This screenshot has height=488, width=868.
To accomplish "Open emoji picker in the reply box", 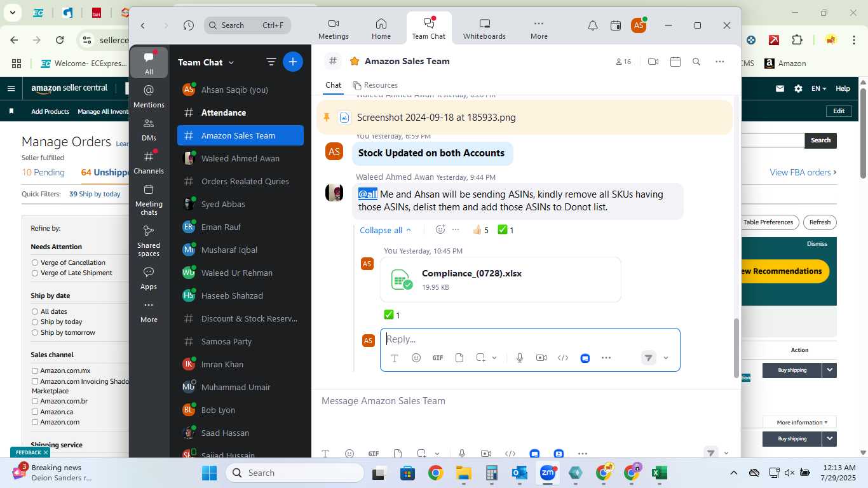I will (416, 358).
